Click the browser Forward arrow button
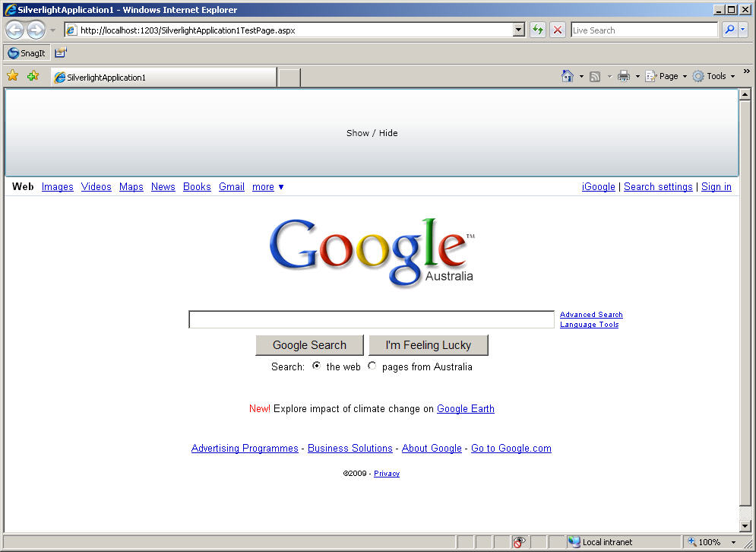Viewport: 756px width, 552px height. coord(36,30)
